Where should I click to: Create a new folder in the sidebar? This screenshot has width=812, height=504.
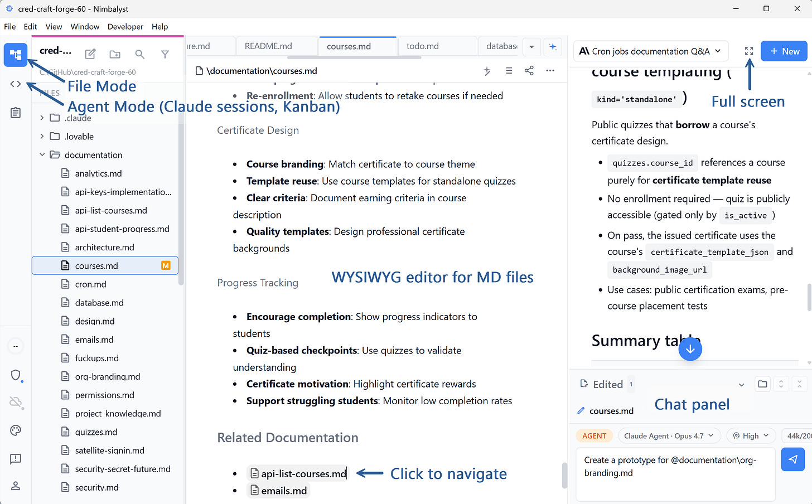115,54
